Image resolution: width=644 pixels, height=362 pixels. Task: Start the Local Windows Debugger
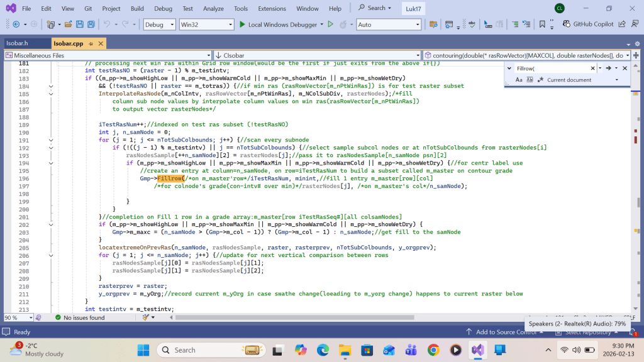[278, 25]
